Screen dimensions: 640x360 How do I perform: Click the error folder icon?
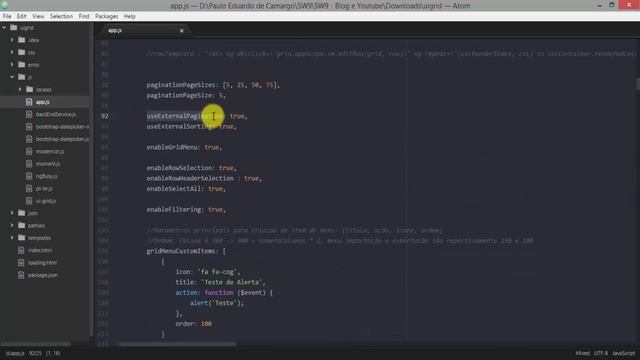pos(22,64)
